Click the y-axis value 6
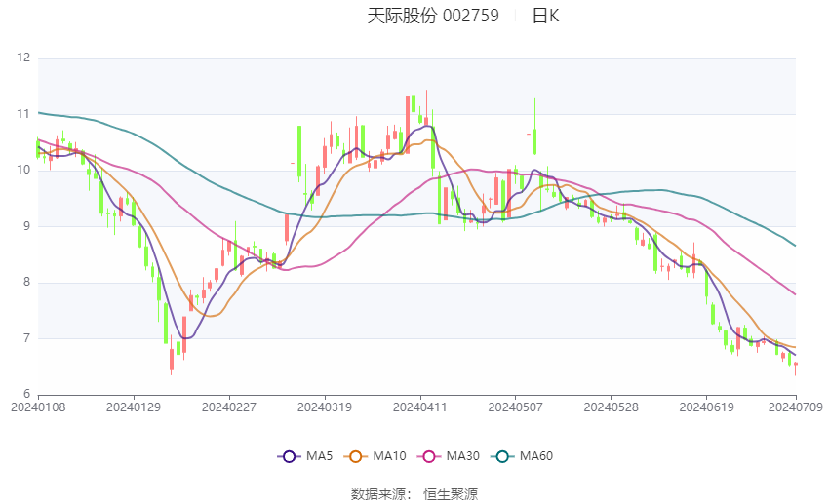This screenshot has height=504, width=829. tap(27, 394)
